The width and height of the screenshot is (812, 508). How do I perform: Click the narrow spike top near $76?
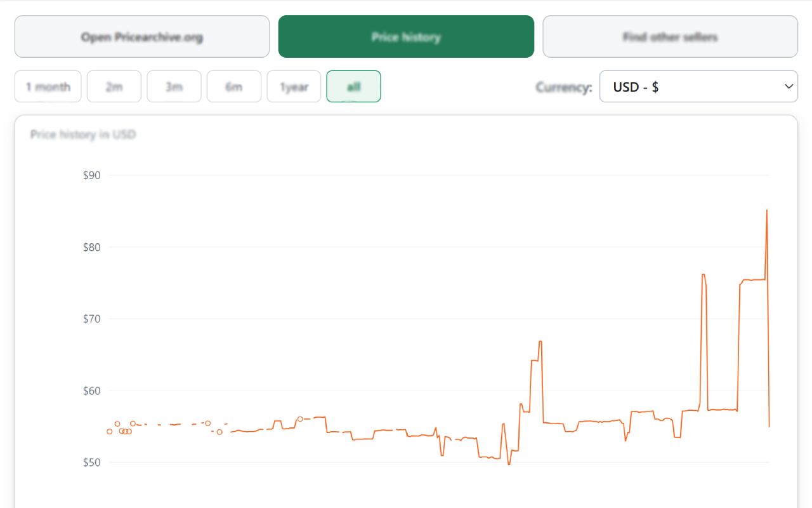(x=704, y=274)
